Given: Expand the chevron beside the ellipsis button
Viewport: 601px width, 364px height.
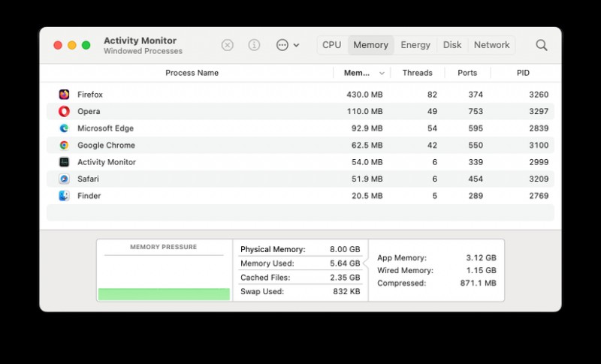Looking at the screenshot, I should [296, 45].
